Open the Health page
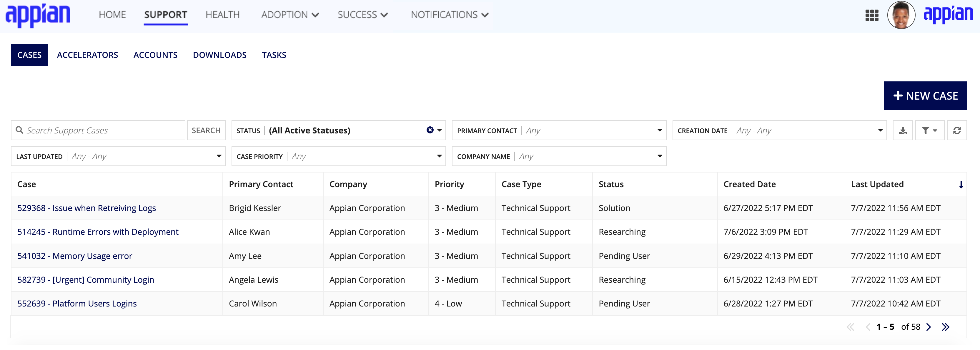Viewport: 980px width, 350px height. point(222,15)
